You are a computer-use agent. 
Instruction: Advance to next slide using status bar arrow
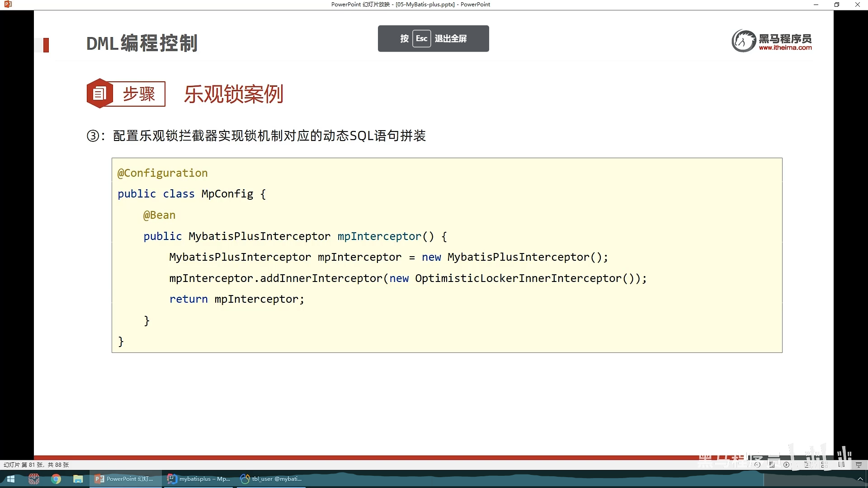point(786,465)
